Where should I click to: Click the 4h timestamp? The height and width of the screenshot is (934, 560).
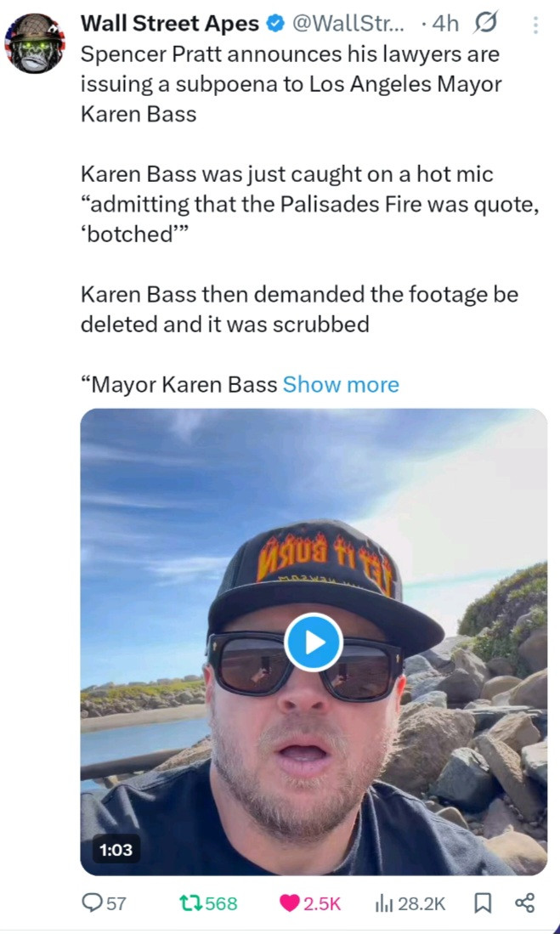pos(445,24)
